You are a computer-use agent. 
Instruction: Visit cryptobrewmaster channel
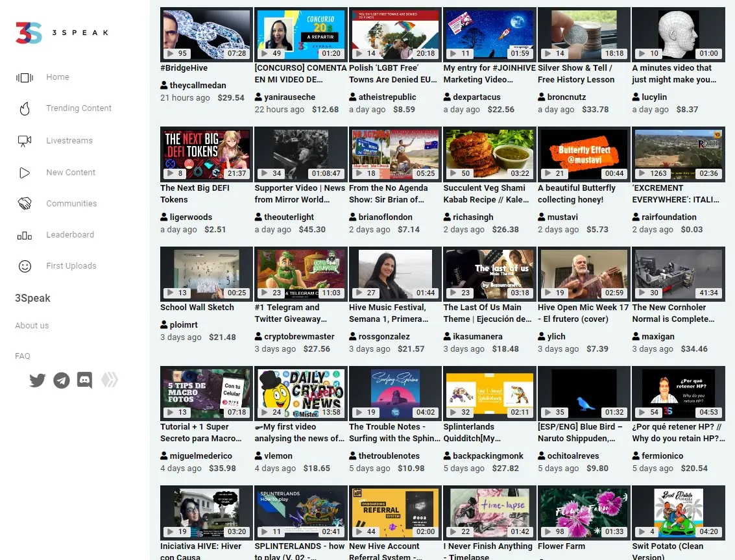299,337
